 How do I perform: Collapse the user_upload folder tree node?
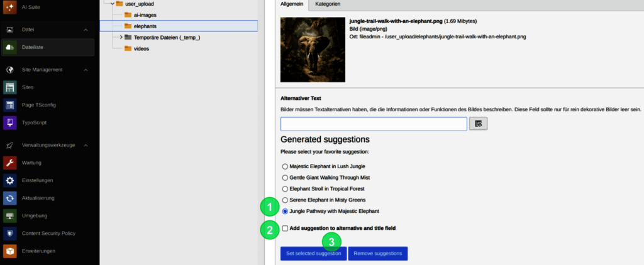click(x=112, y=4)
